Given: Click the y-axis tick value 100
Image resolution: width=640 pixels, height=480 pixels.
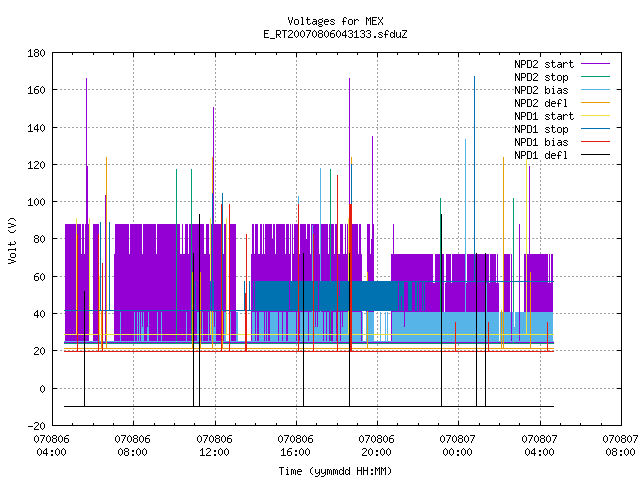Looking at the screenshot, I should [x=36, y=202].
